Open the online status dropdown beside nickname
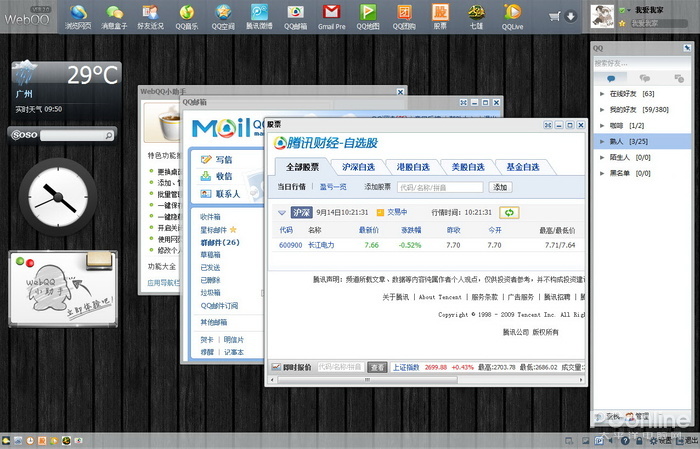This screenshot has height=449, width=700. (629, 10)
